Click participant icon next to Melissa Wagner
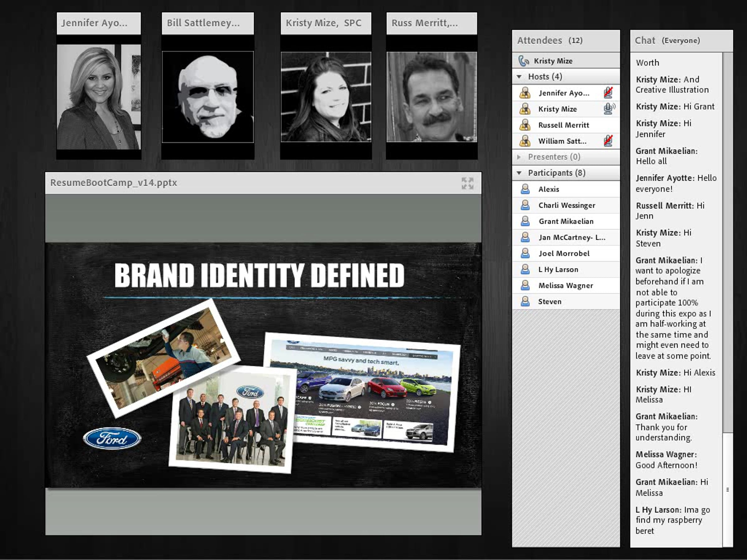The image size is (747, 560). pos(525,286)
